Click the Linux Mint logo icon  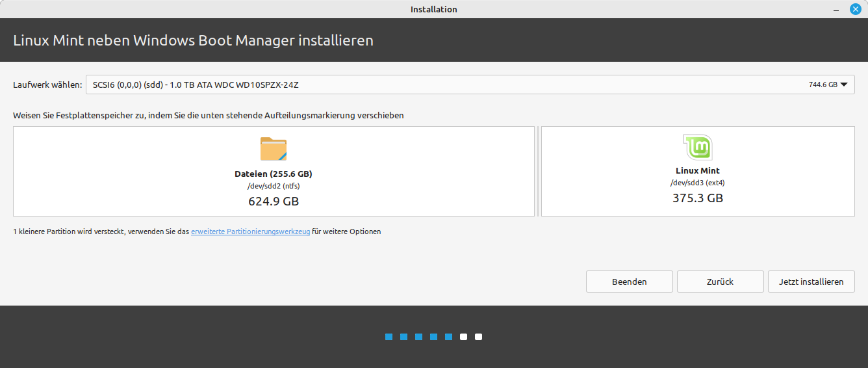pyautogui.click(x=698, y=148)
